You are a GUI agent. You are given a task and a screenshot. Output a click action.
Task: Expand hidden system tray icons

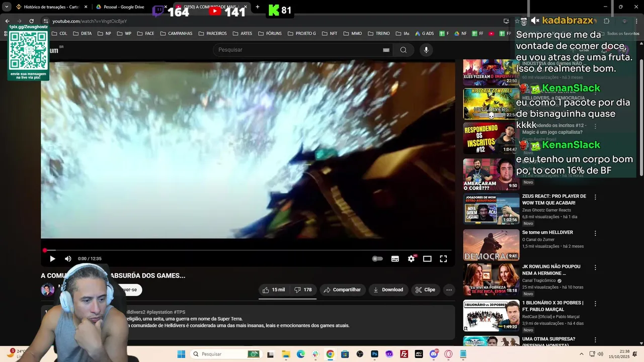(581, 354)
